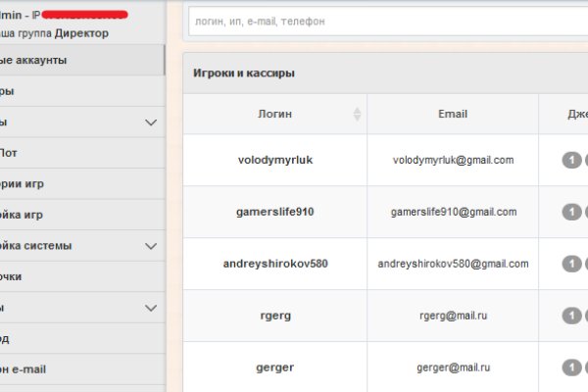Click the first gray badge in gerger row
This screenshot has width=588, height=392.
coord(571,367)
